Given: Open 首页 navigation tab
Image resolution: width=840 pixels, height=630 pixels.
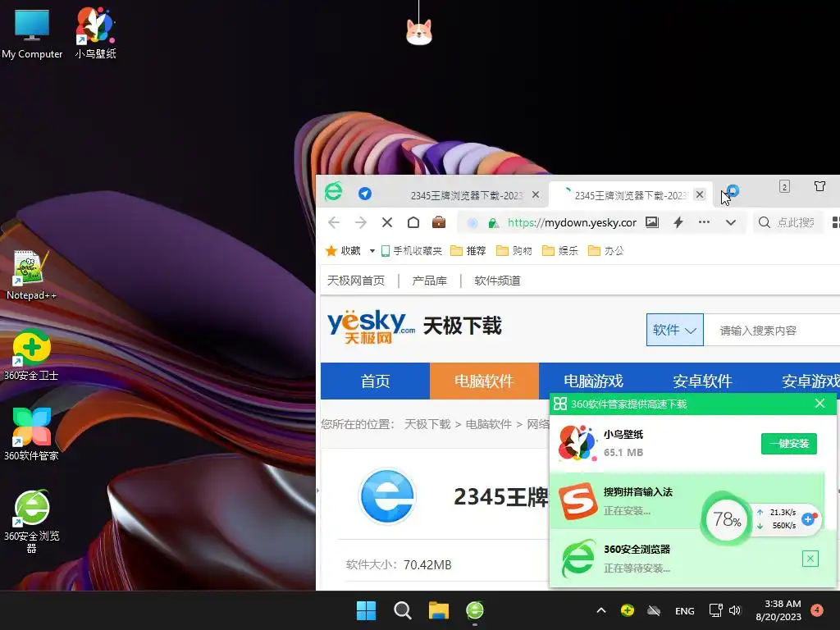Looking at the screenshot, I should (375, 381).
